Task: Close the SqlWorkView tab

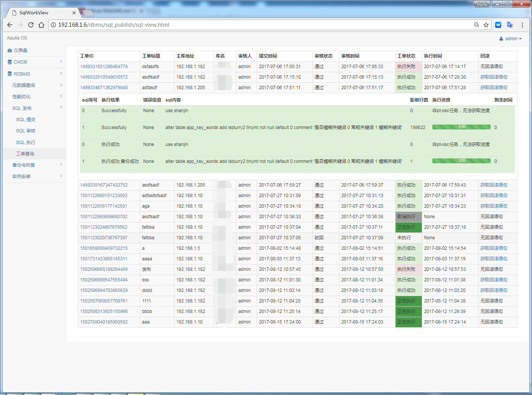Action: tap(74, 13)
